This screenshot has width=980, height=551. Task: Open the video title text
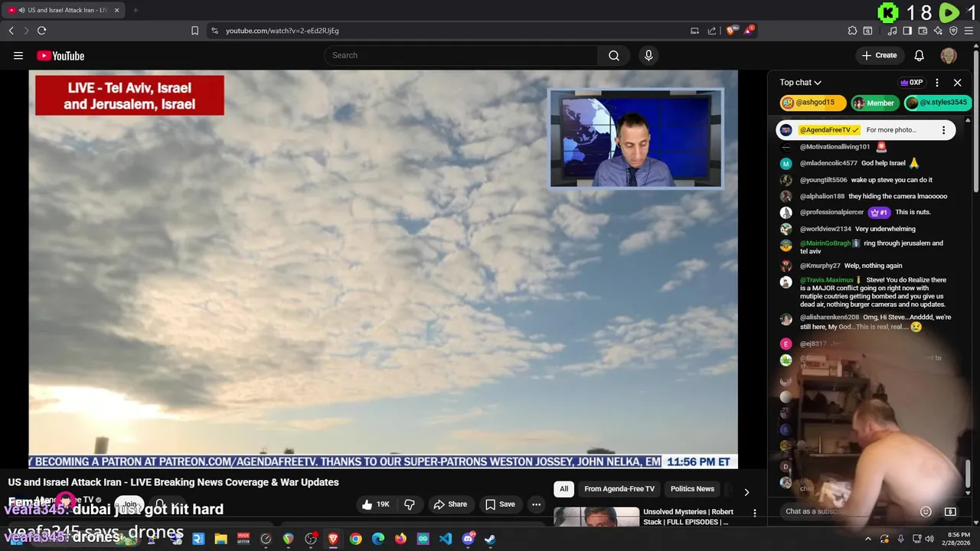click(x=174, y=482)
